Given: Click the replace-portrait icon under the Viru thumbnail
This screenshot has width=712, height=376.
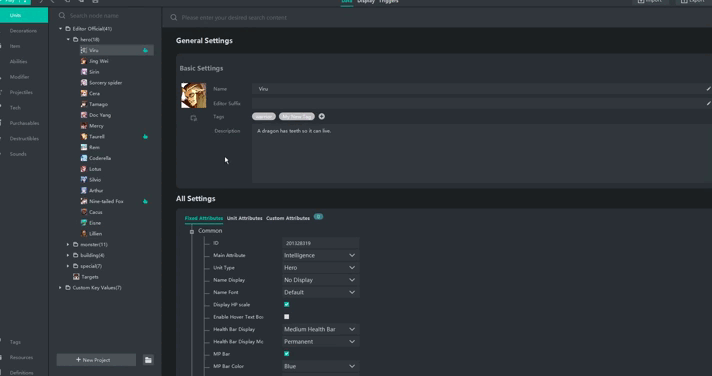Looking at the screenshot, I should click(x=193, y=118).
